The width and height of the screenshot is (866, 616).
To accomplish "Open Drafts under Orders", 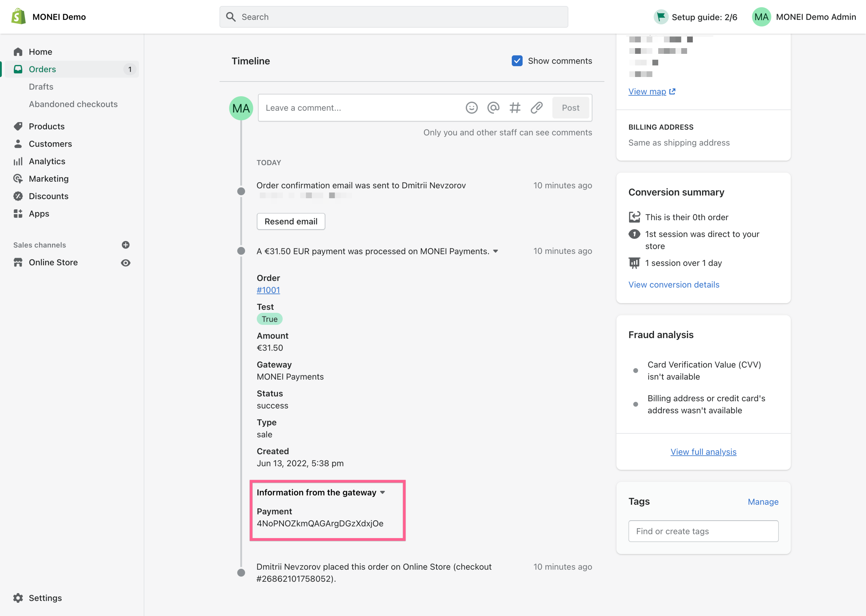I will pyautogui.click(x=41, y=87).
